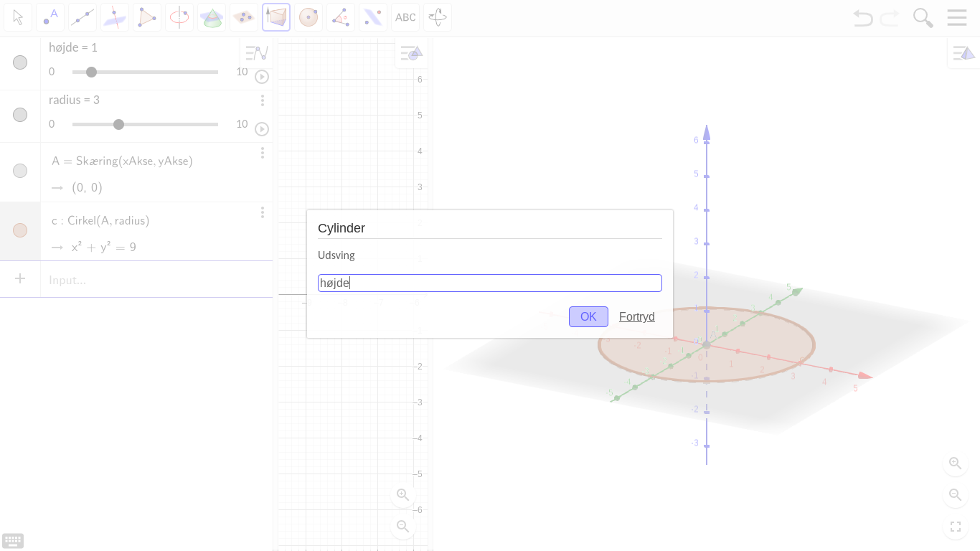Screen dimensions: 980x551
Task: Click the Algebra Input... field
Action: (x=156, y=280)
